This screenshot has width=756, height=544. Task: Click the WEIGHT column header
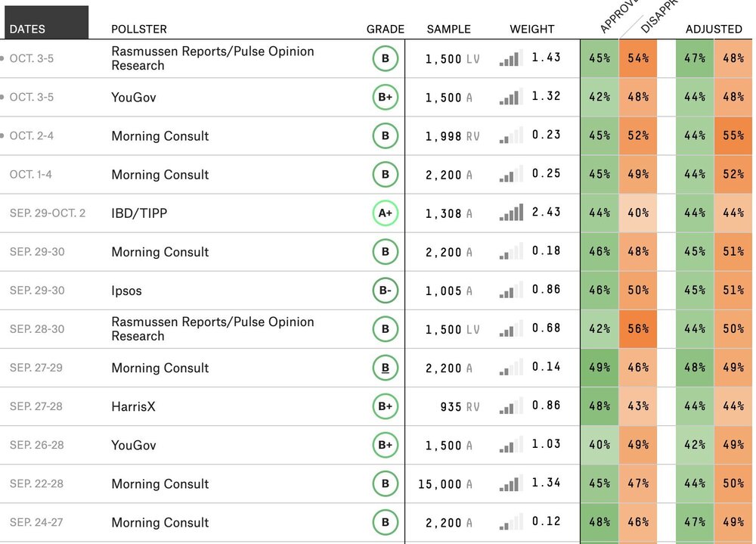click(x=531, y=30)
